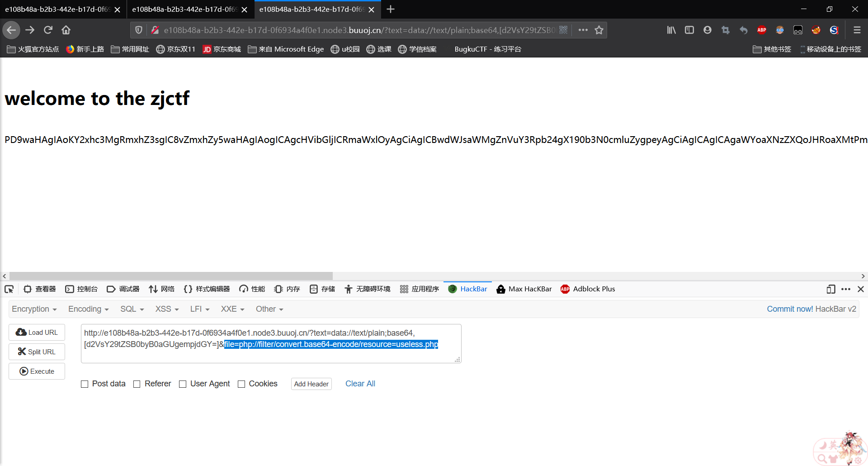The image size is (868, 466).
Task: Go forward with the arrow button
Action: (x=30, y=30)
